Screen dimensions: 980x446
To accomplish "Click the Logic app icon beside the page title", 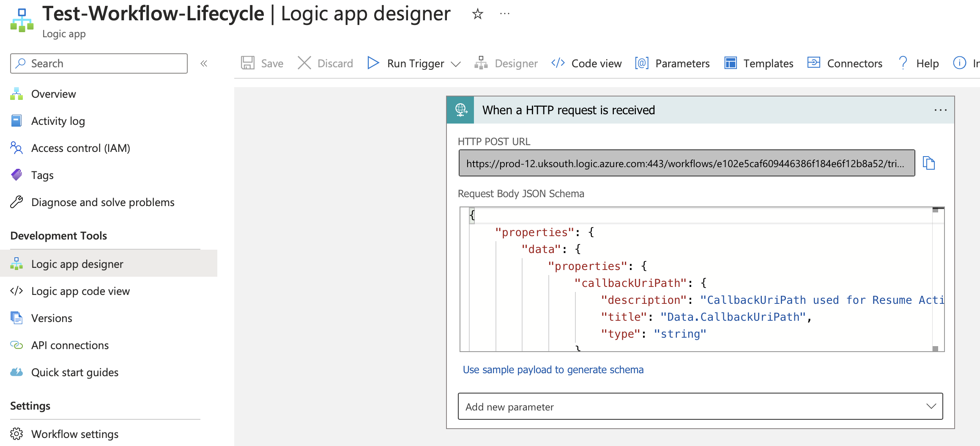I will (x=22, y=20).
